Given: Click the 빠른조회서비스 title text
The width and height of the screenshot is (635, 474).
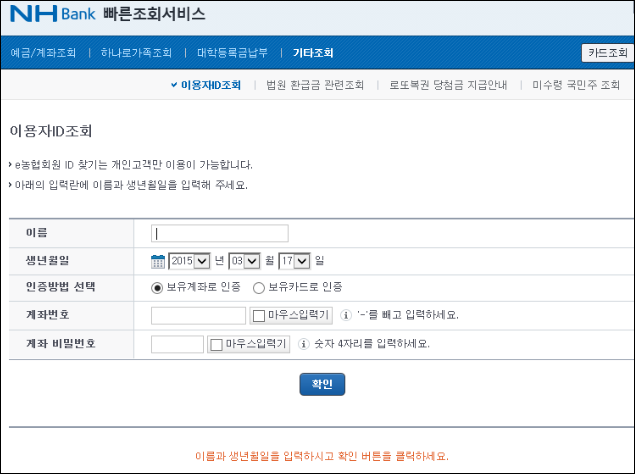Looking at the screenshot, I should [154, 15].
